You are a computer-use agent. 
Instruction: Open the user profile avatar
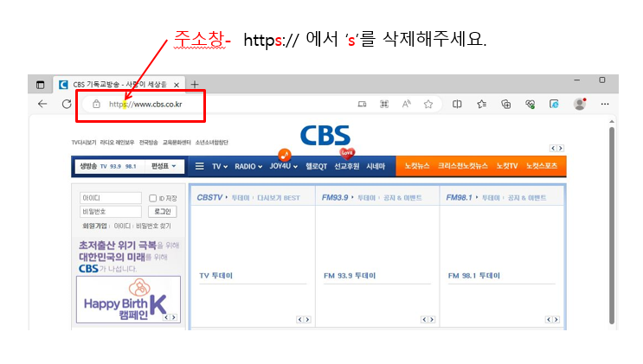(580, 104)
